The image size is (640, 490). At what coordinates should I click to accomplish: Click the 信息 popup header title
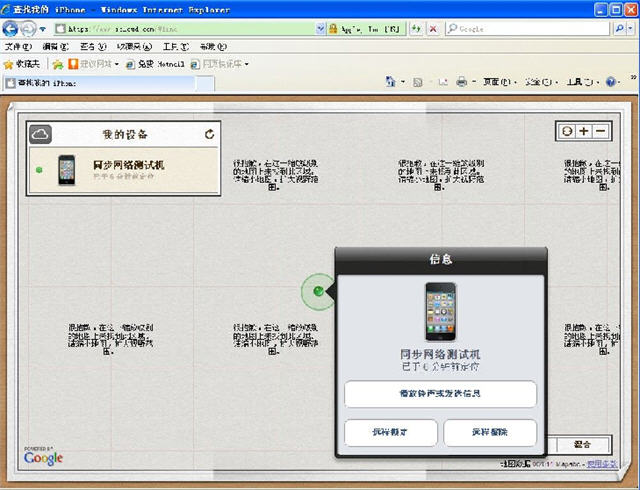(441, 259)
